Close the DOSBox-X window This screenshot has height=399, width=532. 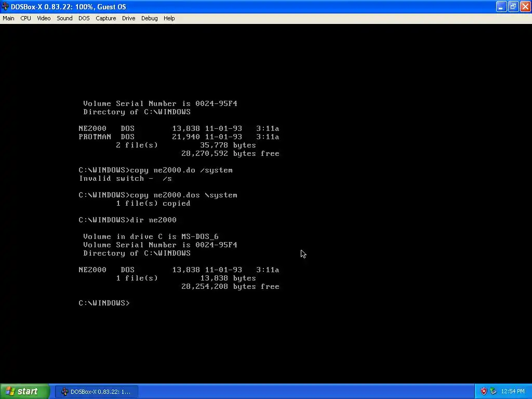pos(525,6)
